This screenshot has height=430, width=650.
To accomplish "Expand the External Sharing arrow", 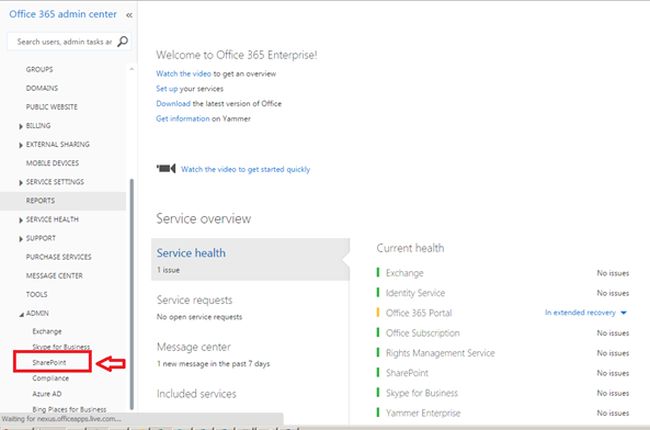I will click(21, 145).
